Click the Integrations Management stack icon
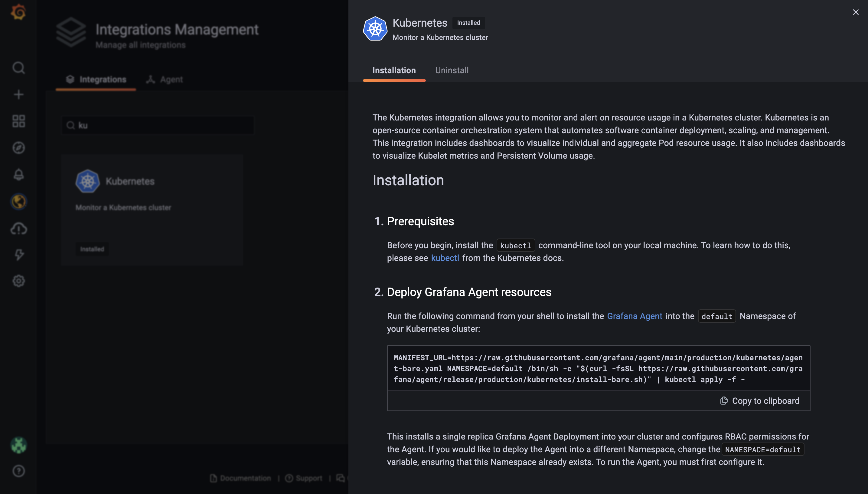 71,32
